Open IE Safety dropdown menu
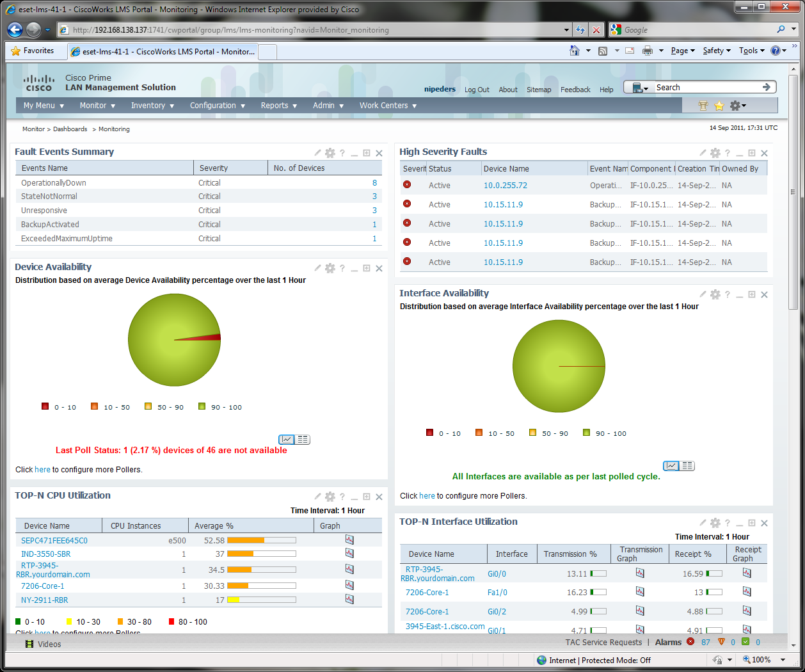The width and height of the screenshot is (805, 672). point(717,51)
